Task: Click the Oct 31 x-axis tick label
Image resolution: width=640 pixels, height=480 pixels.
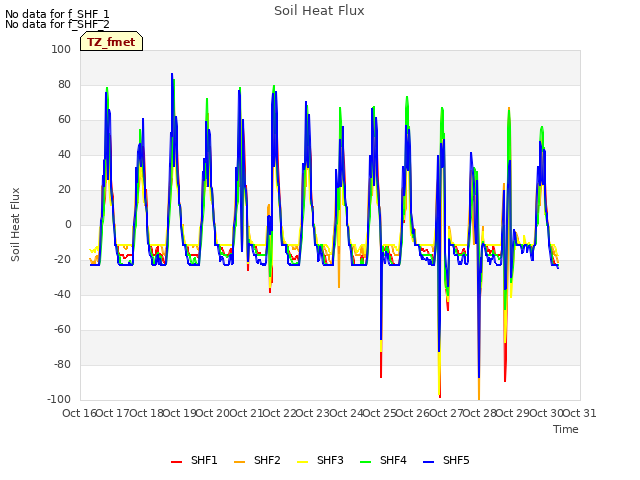Action: coord(580,413)
